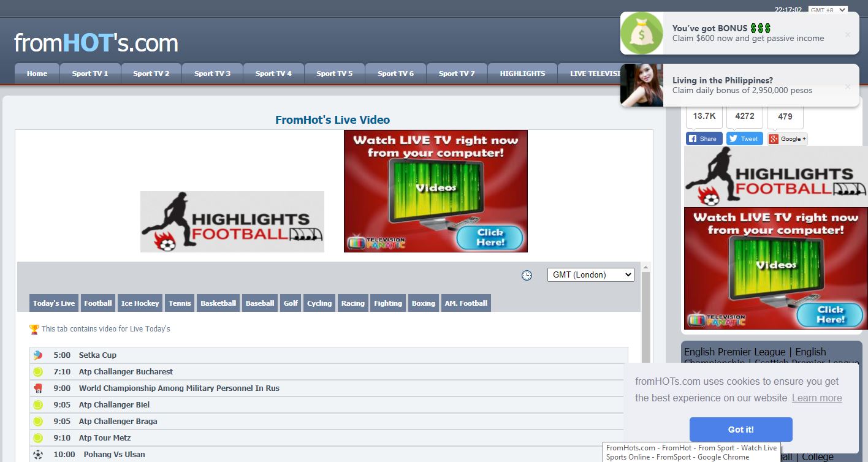
Task: Switch to the AM. Football tab
Action: [x=466, y=303]
